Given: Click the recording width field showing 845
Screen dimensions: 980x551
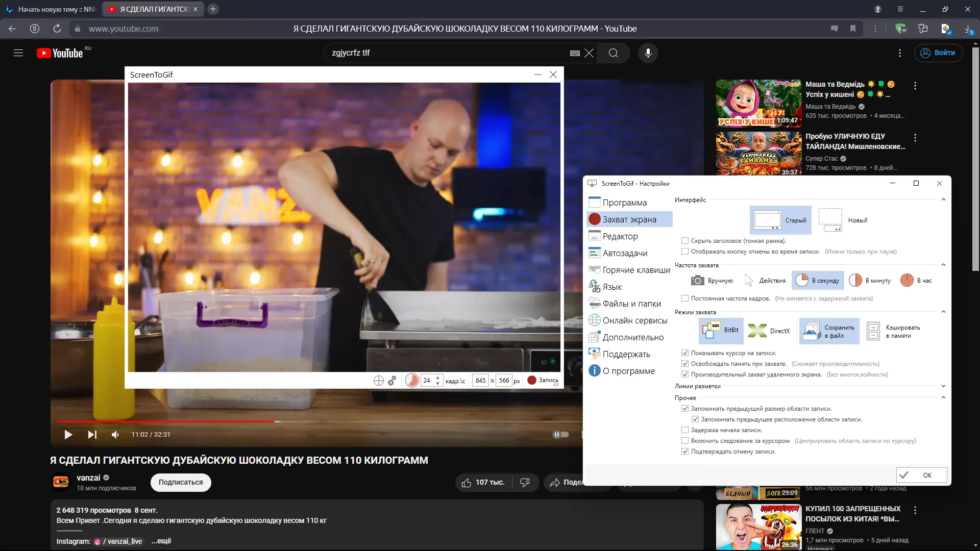Looking at the screenshot, I should click(480, 381).
